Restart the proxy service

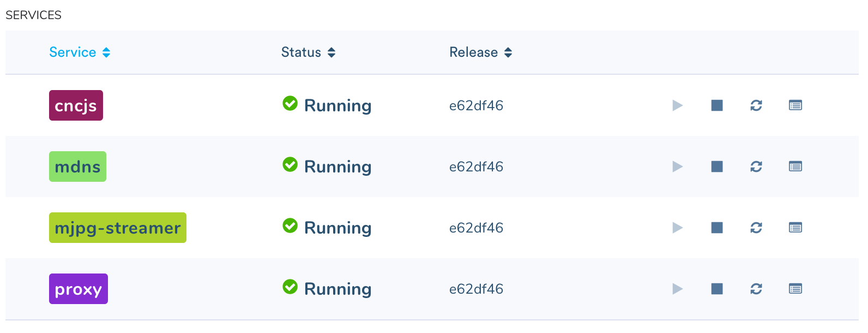point(756,289)
